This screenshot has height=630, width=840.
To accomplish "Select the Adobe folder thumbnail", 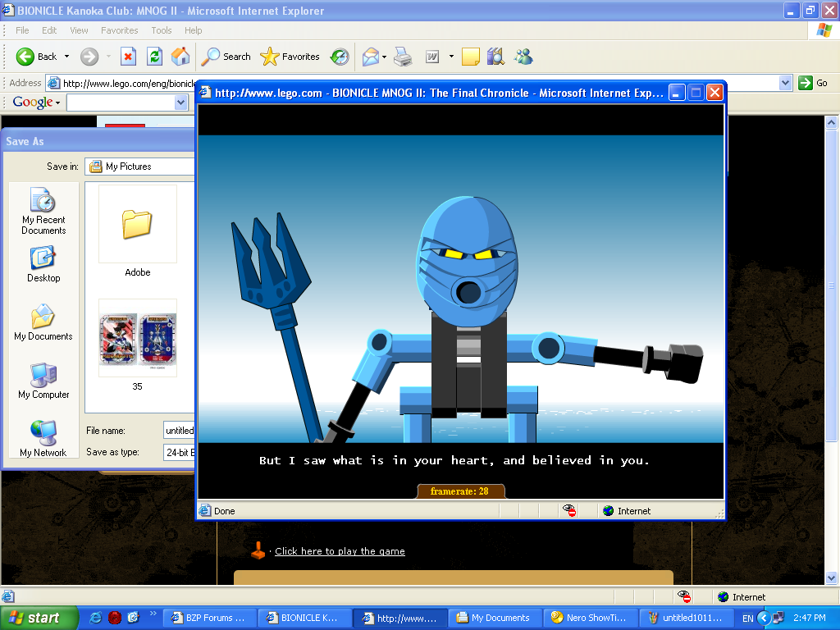I will coord(138,231).
